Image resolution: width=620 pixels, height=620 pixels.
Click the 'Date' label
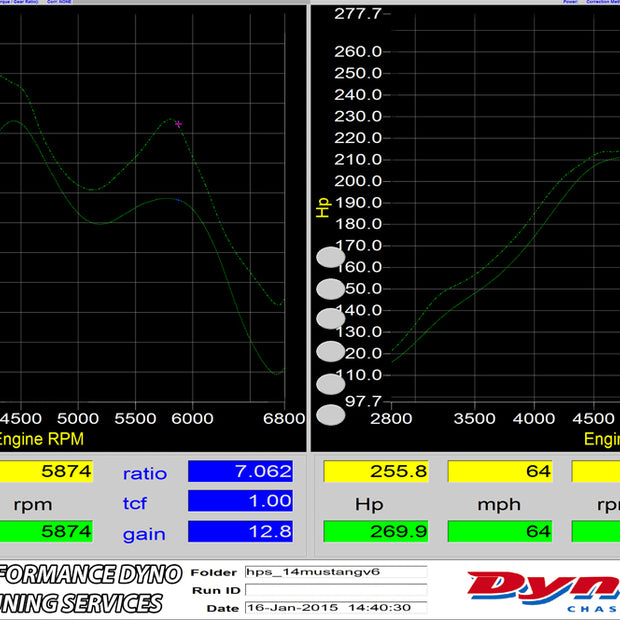[223, 608]
